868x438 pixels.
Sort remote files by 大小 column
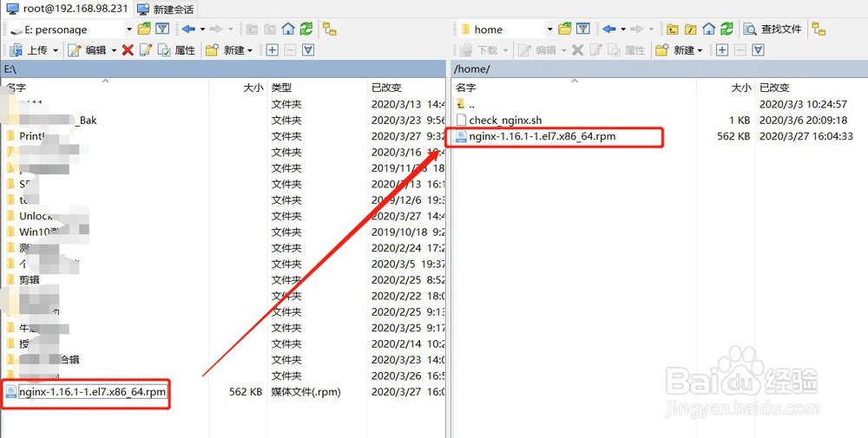click(x=725, y=88)
